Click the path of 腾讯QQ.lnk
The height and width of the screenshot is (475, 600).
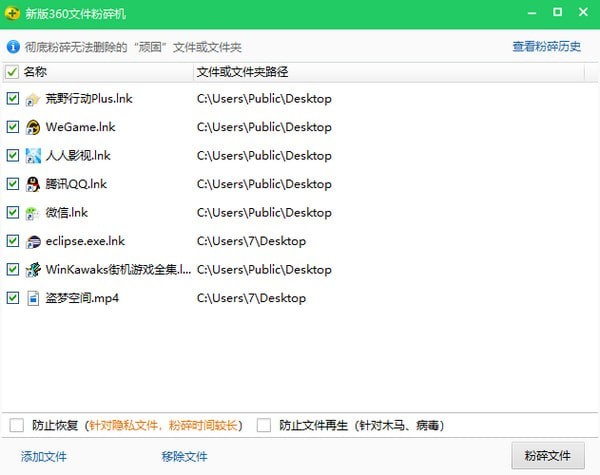coord(264,184)
